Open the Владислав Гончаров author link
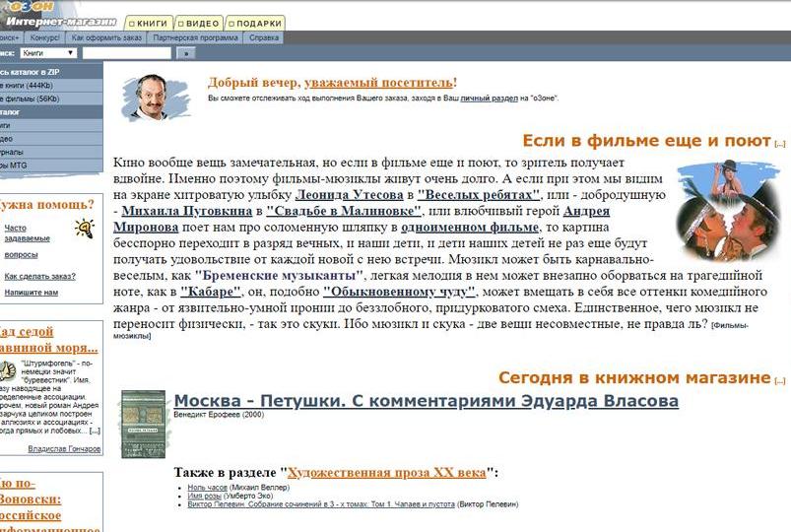Screen dimensions: 791x532 pyautogui.click(x=64, y=448)
